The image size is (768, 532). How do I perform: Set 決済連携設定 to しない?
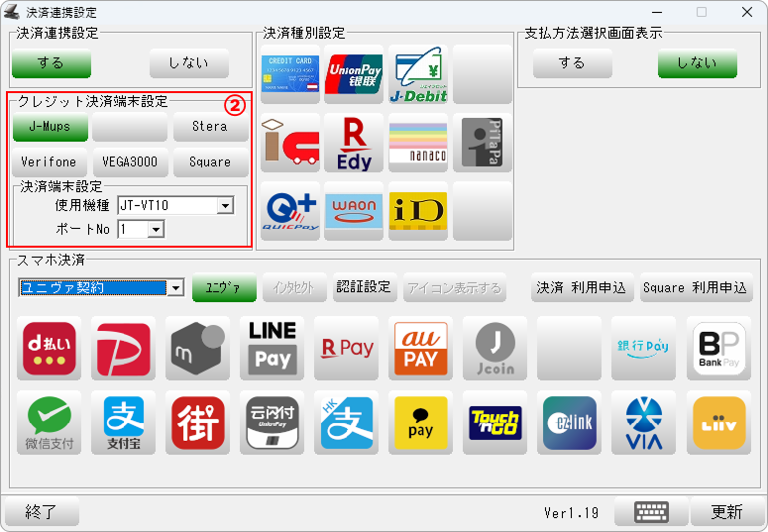pos(189,63)
